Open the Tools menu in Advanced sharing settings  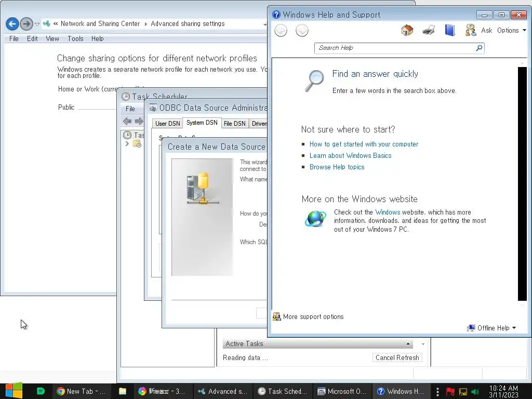(75, 38)
